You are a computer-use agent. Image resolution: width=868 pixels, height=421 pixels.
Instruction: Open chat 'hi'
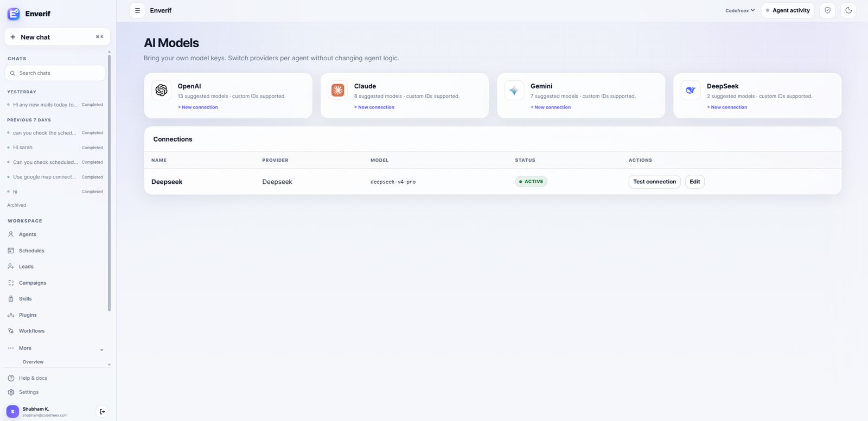(55, 192)
